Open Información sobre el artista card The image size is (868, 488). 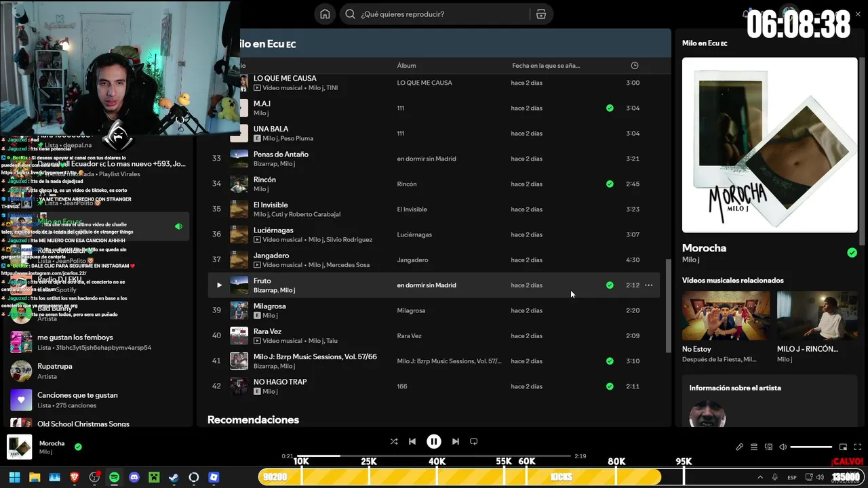[x=770, y=401]
